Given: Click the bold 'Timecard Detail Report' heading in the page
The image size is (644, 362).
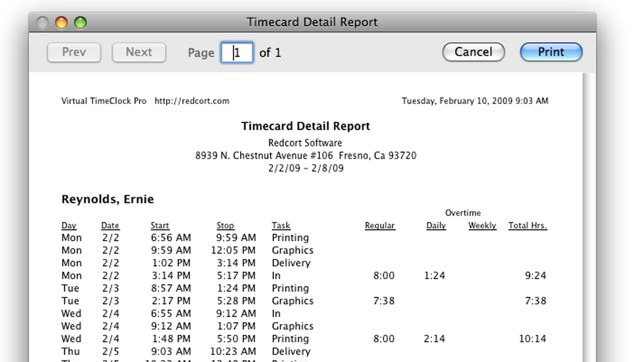Looking at the screenshot, I should 305,126.
